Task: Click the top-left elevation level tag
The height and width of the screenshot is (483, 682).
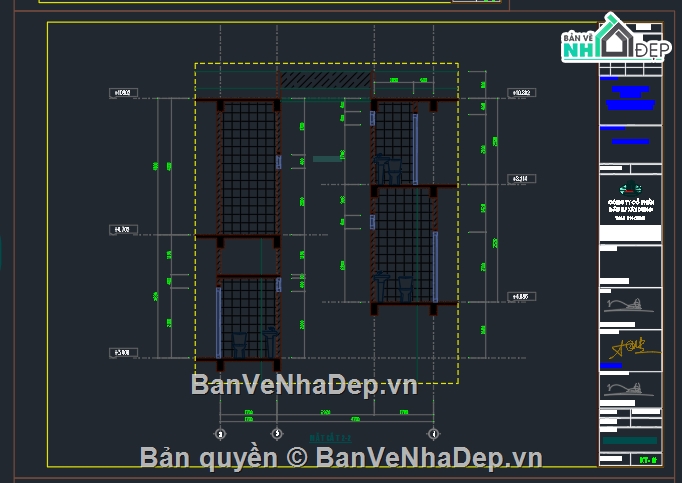Action: pyautogui.click(x=124, y=92)
